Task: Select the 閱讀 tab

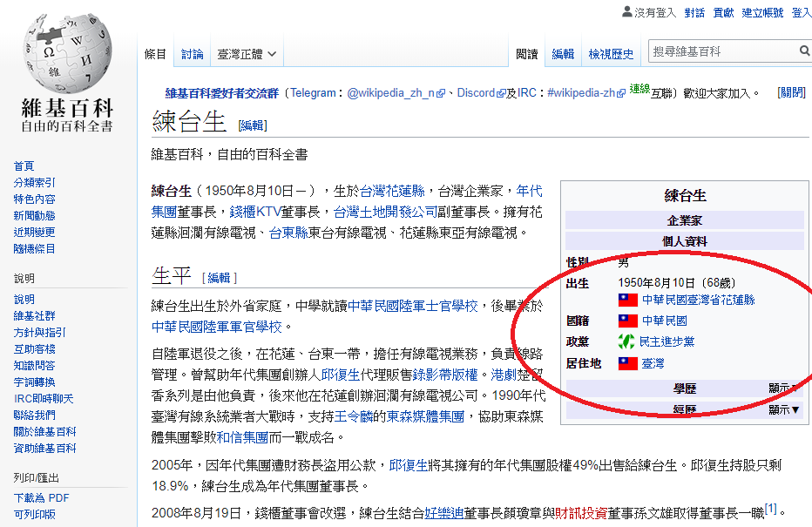Action: pyautogui.click(x=526, y=54)
